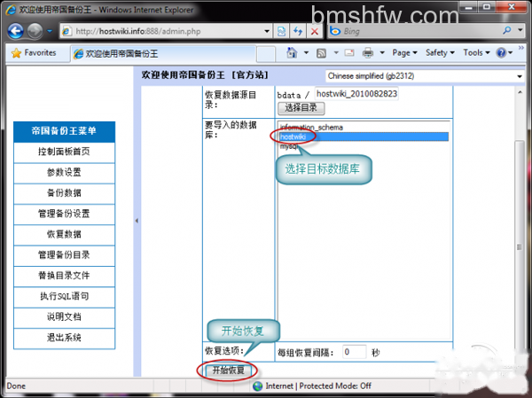Expand the Home button dropdown arrow
The image size is (532, 398).
click(306, 53)
